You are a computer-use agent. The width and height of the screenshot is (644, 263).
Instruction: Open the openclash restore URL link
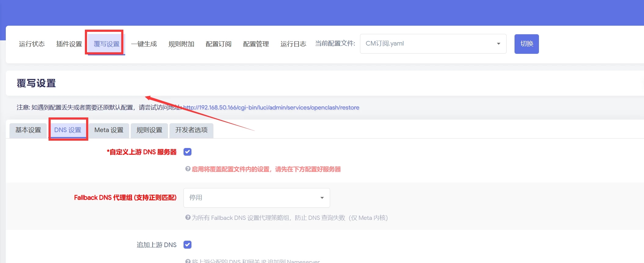[x=271, y=108]
